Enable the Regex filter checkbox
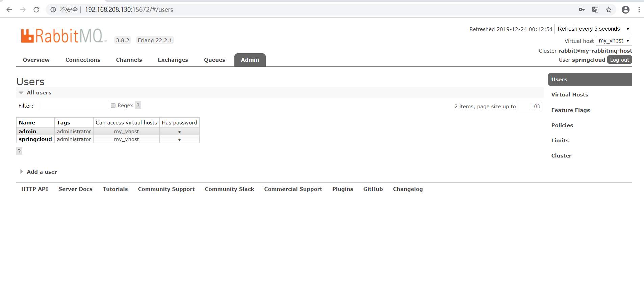Image resolution: width=644 pixels, height=288 pixels. 113,106
